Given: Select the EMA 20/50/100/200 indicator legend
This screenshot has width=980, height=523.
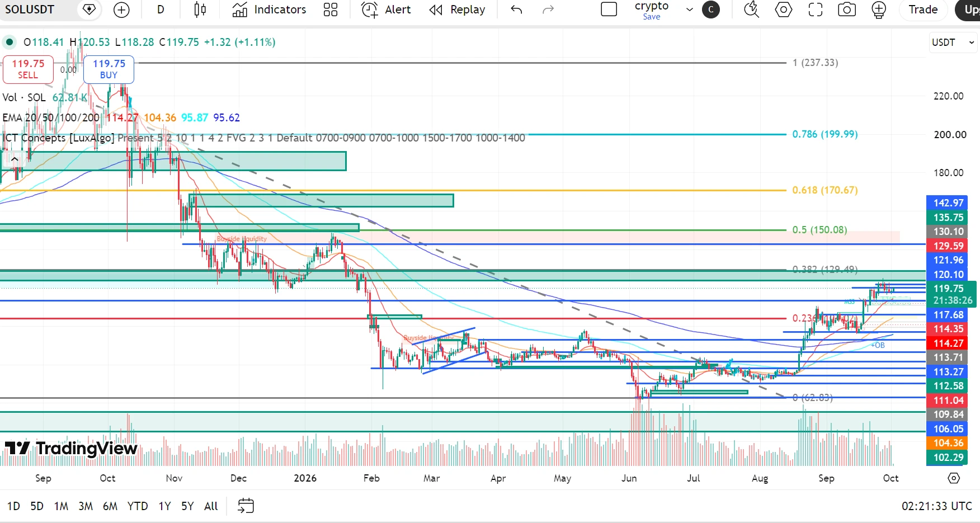Looking at the screenshot, I should pos(51,117).
